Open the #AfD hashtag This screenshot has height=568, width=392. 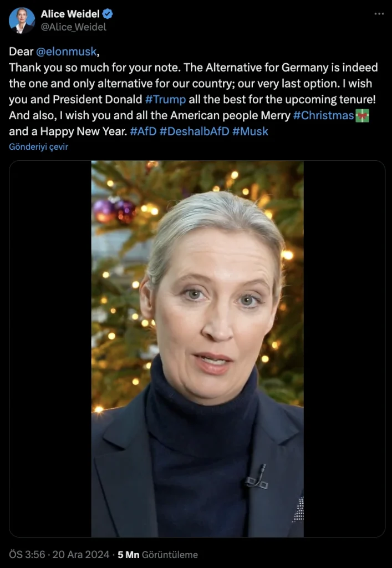coord(143,131)
